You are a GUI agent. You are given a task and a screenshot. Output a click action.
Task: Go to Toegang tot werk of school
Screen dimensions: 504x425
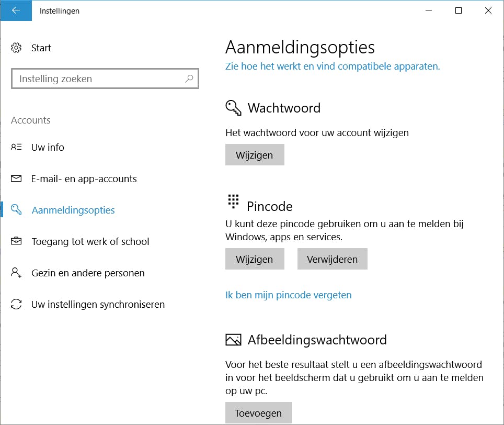pyautogui.click(x=90, y=241)
